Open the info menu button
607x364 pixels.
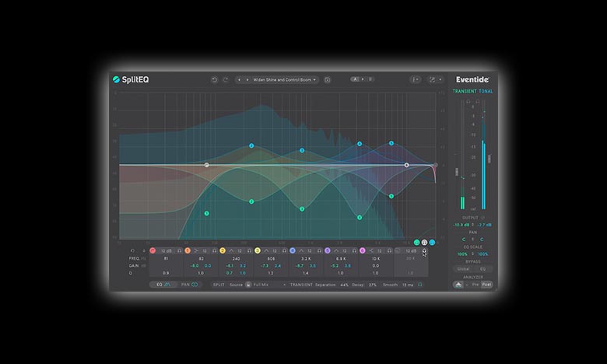pos(415,79)
